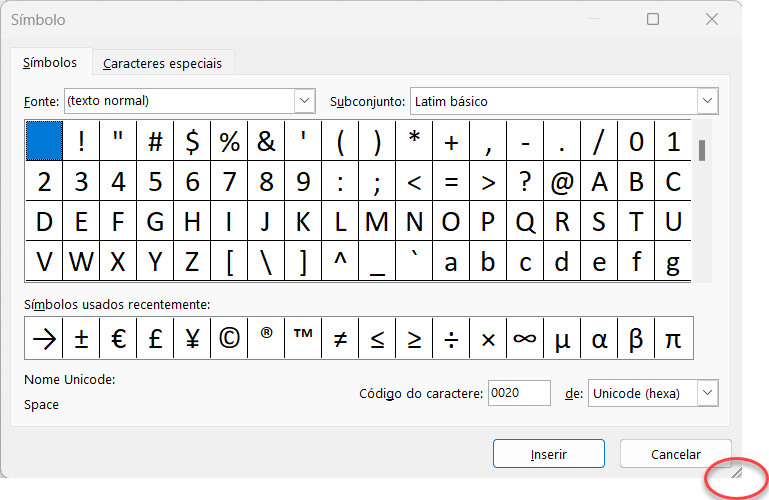Select the asterisk * symbol
Image resolution: width=769 pixels, height=500 pixels.
pyautogui.click(x=414, y=141)
